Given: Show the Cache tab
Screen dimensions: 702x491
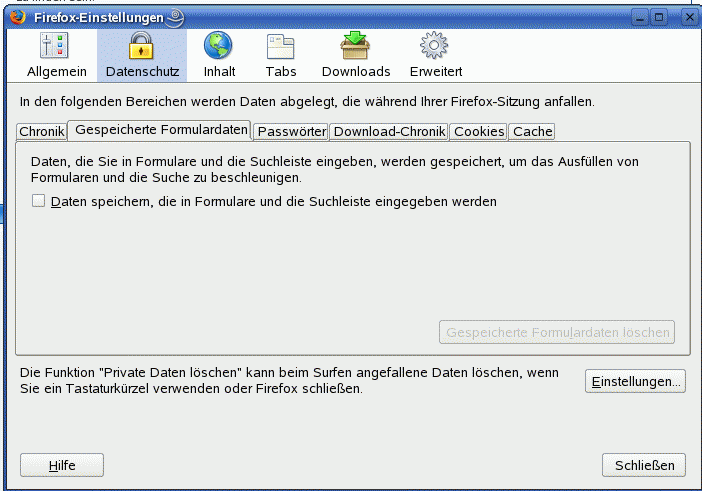Looking at the screenshot, I should click(532, 132).
